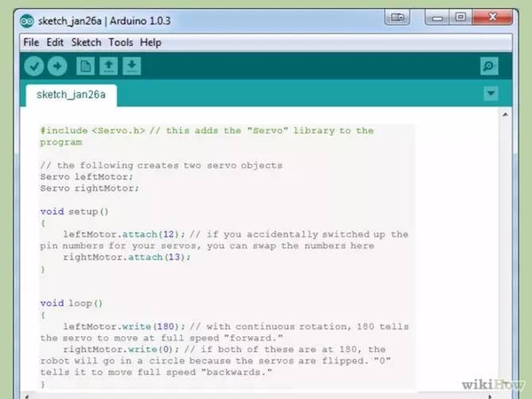Click 'leftMotor.write(180);' in code
Viewport: 532px width, 399px height.
(124, 326)
